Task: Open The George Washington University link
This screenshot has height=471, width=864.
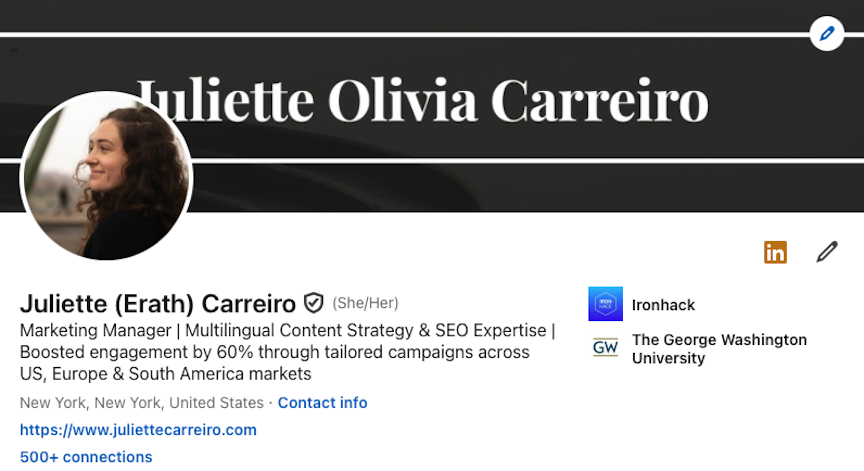Action: [x=719, y=349]
